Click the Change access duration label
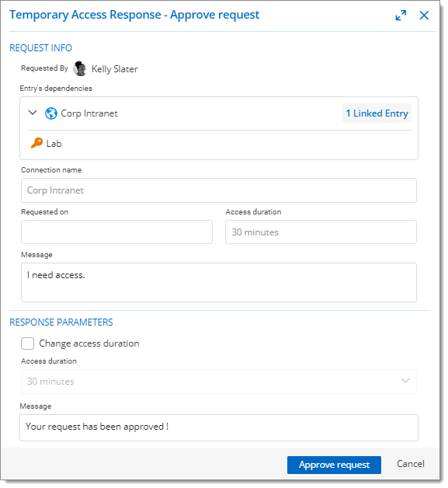 (89, 343)
